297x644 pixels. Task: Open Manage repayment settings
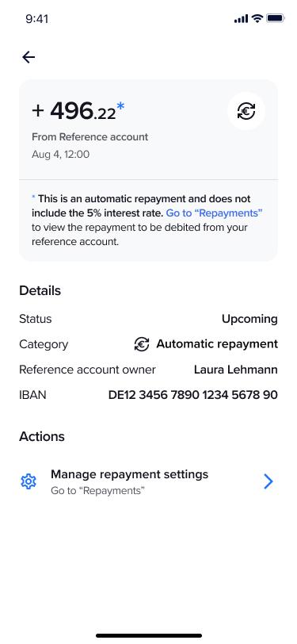[148, 481]
